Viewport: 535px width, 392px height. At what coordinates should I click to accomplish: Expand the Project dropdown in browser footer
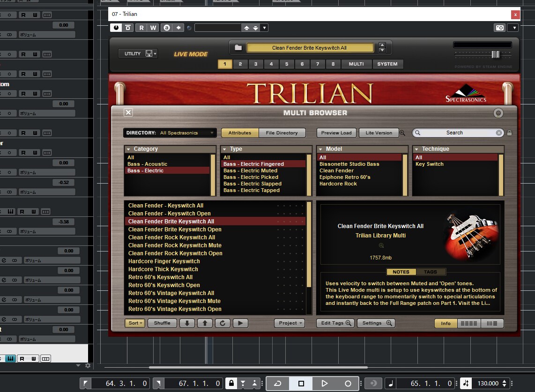(x=290, y=323)
